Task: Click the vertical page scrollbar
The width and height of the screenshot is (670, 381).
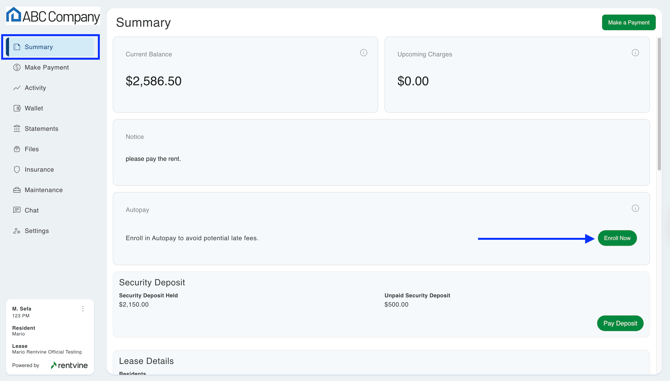Action: 659,104
